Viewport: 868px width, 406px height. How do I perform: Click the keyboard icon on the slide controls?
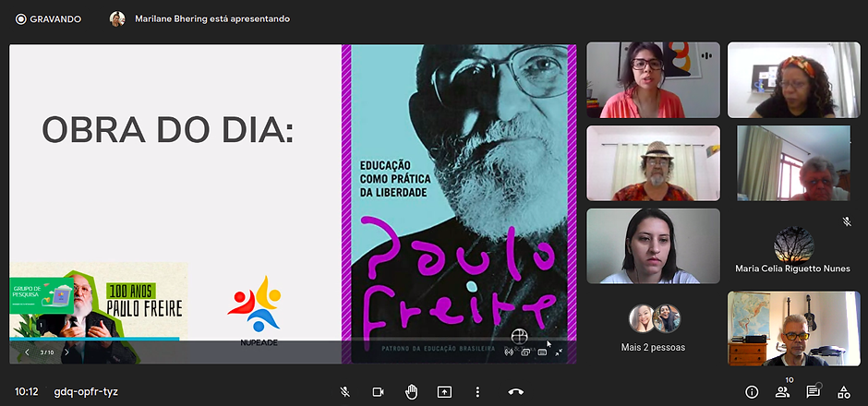point(543,352)
